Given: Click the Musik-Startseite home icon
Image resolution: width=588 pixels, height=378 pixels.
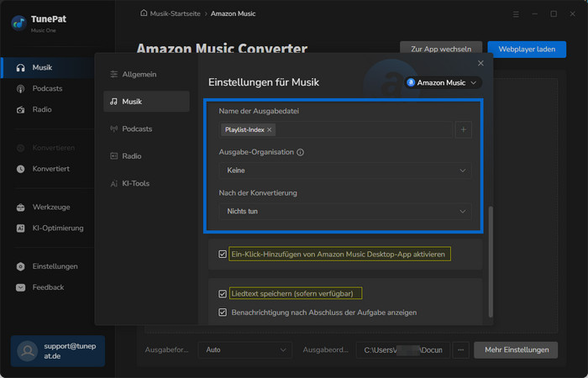Looking at the screenshot, I should [x=144, y=13].
